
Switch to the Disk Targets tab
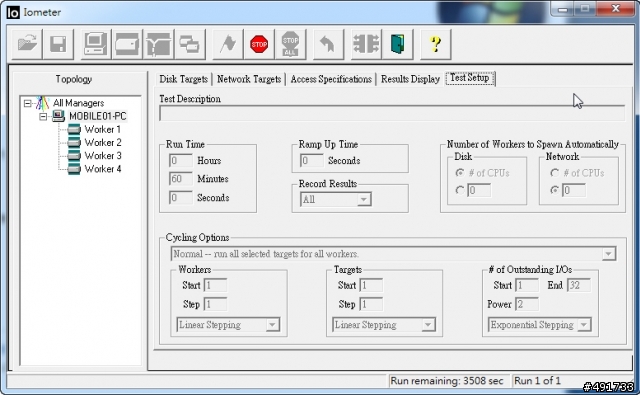(183, 79)
